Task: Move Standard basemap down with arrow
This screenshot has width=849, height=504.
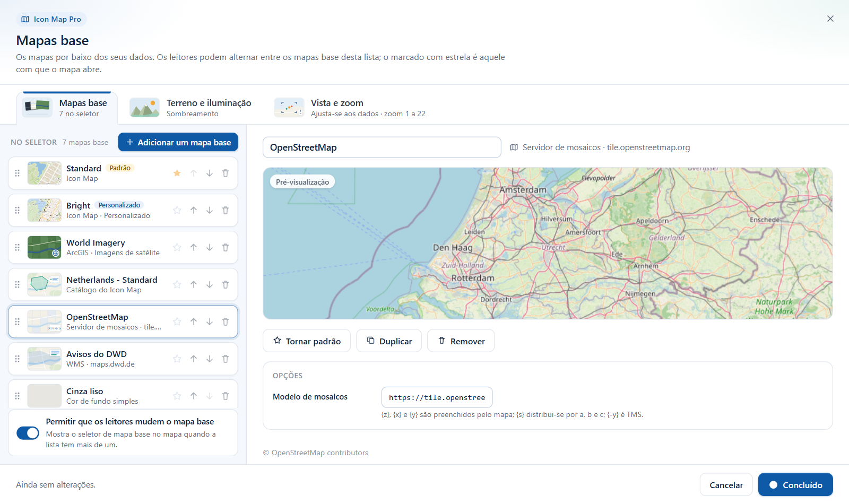Action: point(210,173)
